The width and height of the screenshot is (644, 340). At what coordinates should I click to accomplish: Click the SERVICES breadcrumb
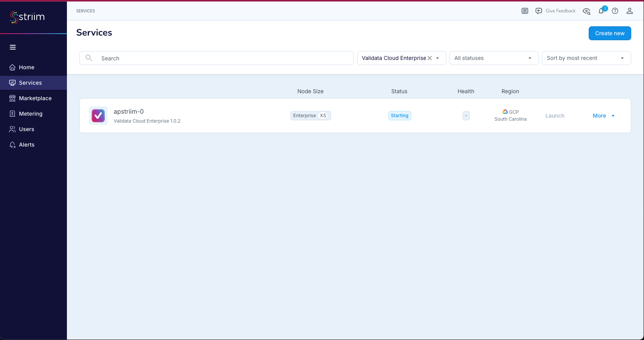[x=85, y=11]
